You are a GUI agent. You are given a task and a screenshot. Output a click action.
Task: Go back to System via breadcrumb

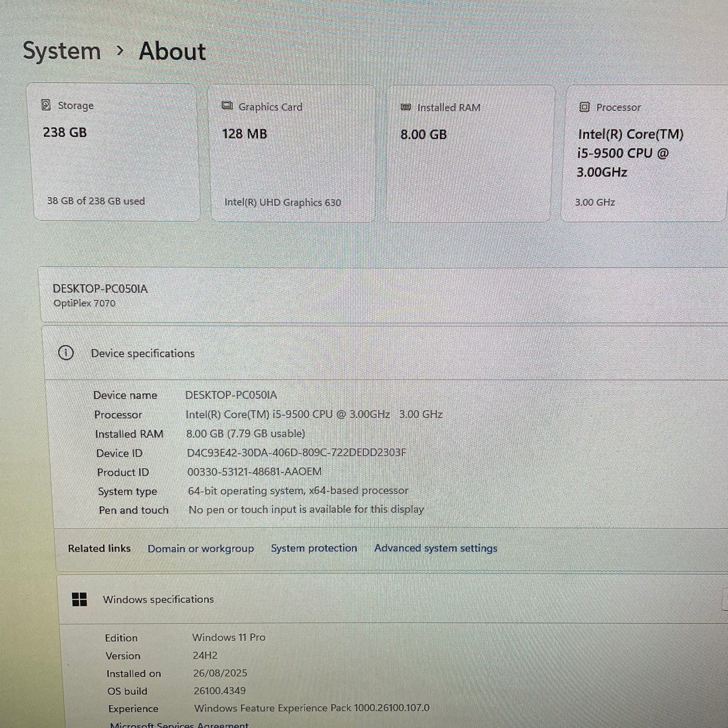click(x=61, y=50)
